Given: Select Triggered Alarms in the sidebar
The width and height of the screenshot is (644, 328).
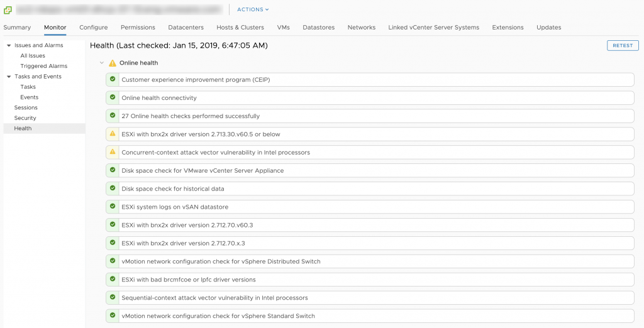Looking at the screenshot, I should point(43,66).
